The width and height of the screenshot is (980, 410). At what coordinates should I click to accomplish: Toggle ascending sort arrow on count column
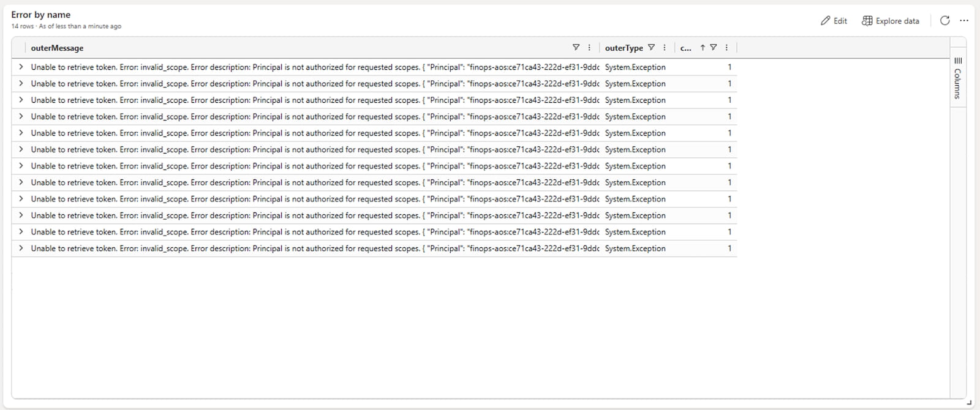pyautogui.click(x=703, y=48)
